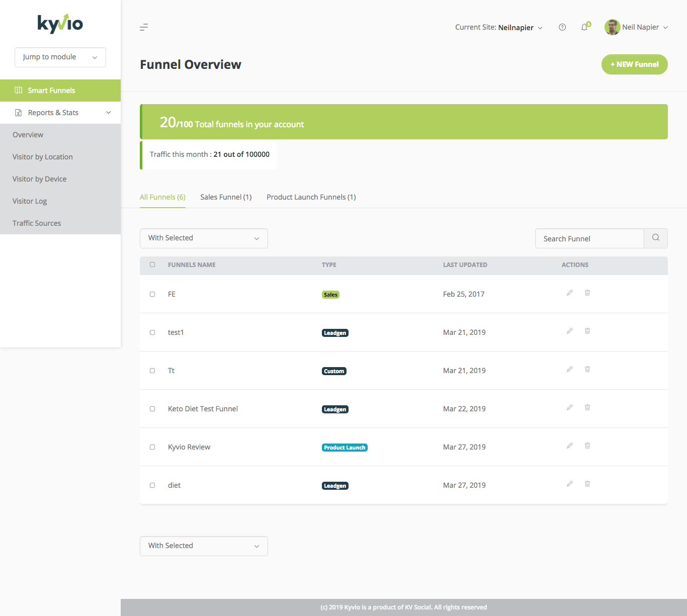Open the diet funnel name
The height and width of the screenshot is (616, 687).
(x=174, y=485)
